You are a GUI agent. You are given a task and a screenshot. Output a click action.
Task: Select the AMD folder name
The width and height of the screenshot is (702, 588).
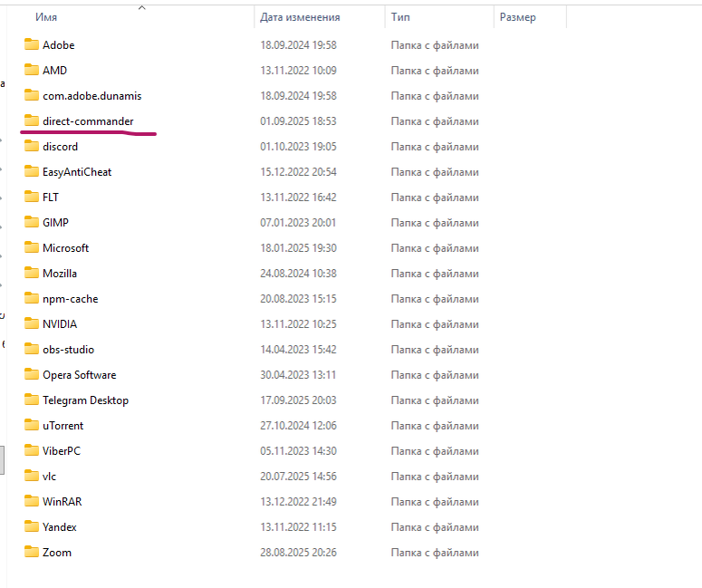pos(54,71)
